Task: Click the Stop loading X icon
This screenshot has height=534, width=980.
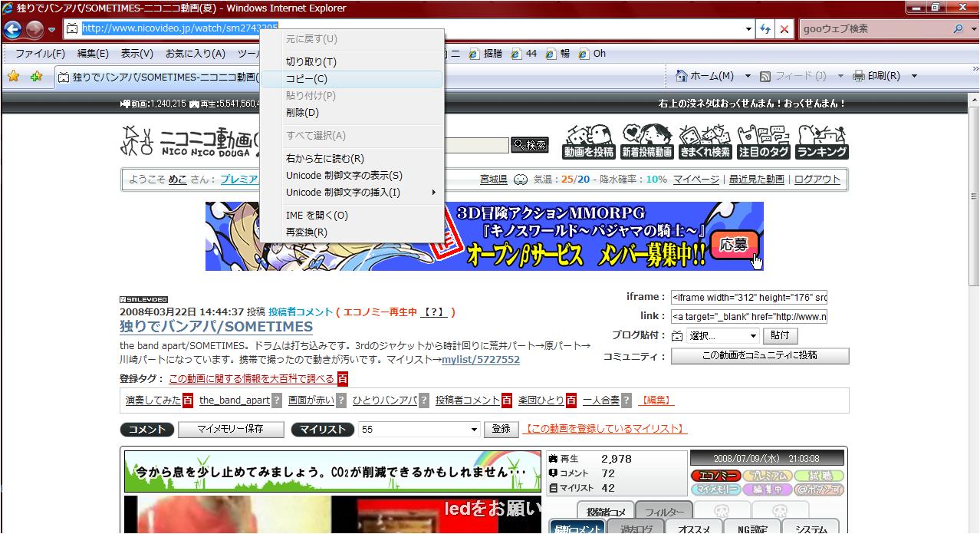Action: pyautogui.click(x=784, y=29)
